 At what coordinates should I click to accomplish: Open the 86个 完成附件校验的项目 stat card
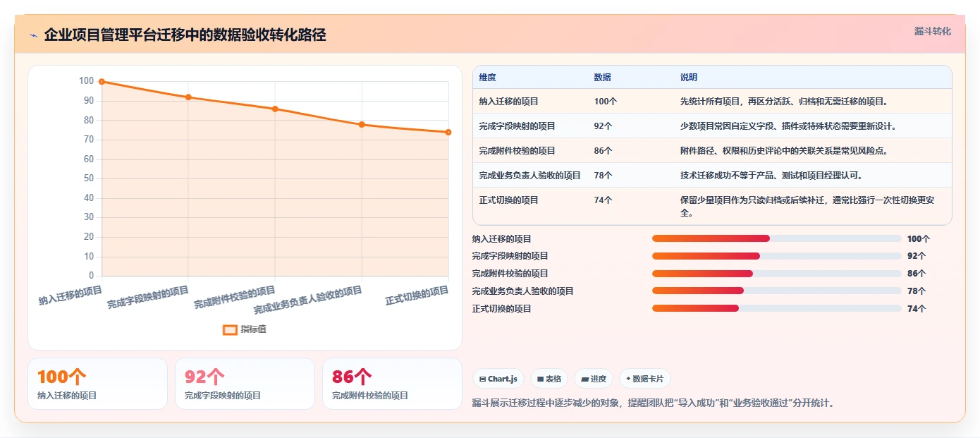[x=393, y=384]
